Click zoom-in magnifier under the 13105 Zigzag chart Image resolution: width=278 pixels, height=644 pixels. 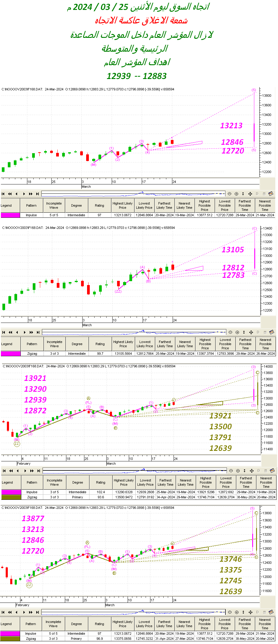click(x=237, y=332)
